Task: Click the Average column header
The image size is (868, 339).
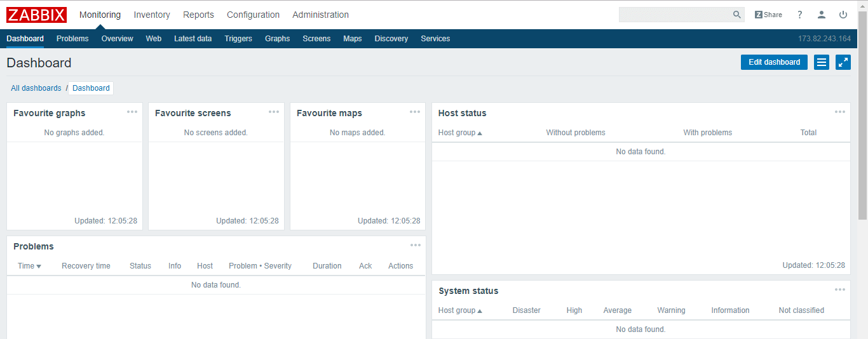Action: (618, 310)
